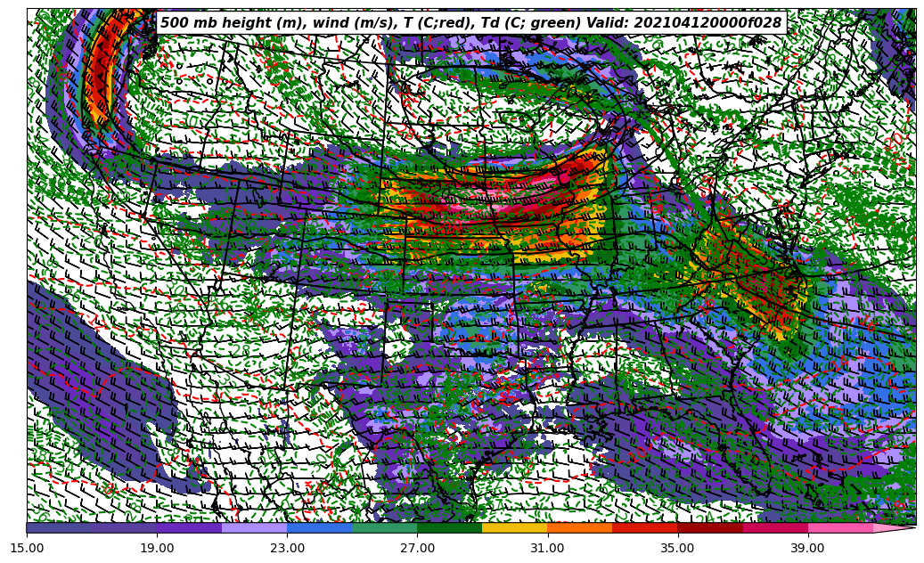Click the 23.00 colorbar tick label
The width and height of the screenshot is (924, 563).
[x=288, y=548]
